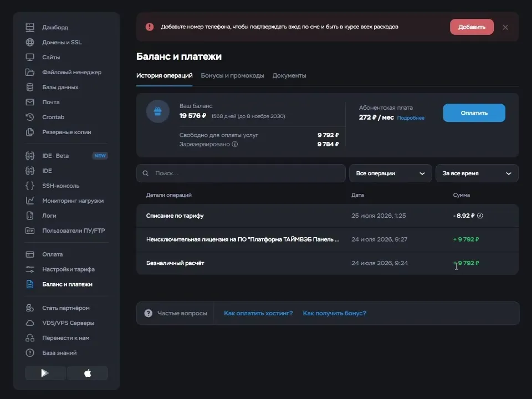532x399 pixels.
Task: Open the Подробнее link for subscription fee
Action: click(x=411, y=117)
